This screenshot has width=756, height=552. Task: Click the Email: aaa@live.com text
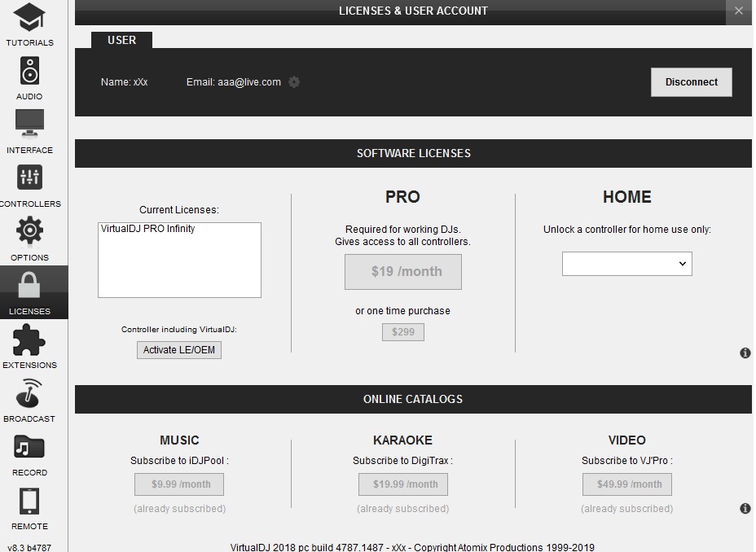pyautogui.click(x=233, y=82)
